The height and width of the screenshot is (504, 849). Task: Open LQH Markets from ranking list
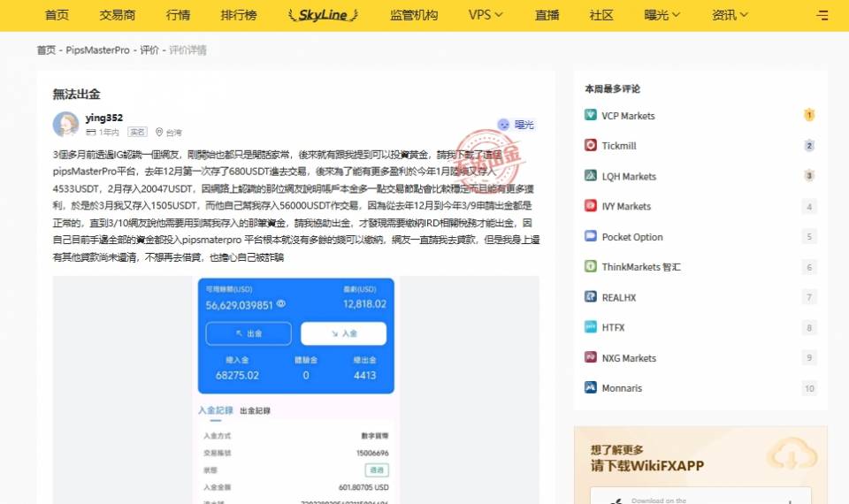click(x=629, y=177)
